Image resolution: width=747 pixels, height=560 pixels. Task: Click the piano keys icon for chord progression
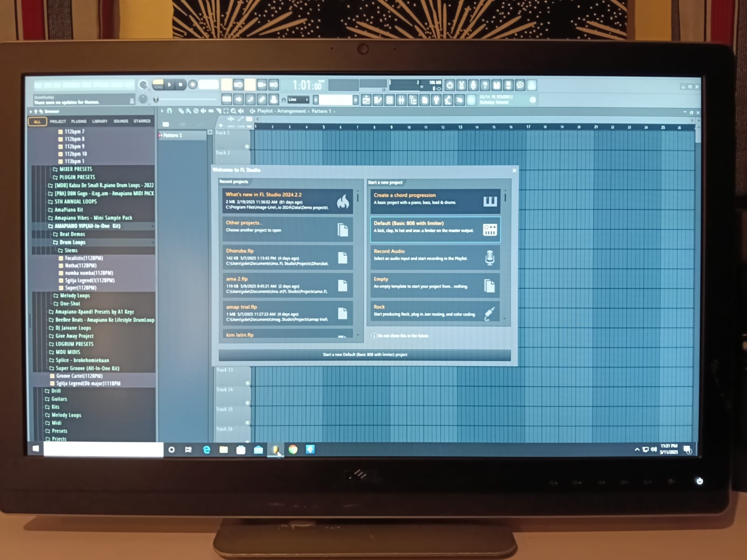pyautogui.click(x=490, y=201)
